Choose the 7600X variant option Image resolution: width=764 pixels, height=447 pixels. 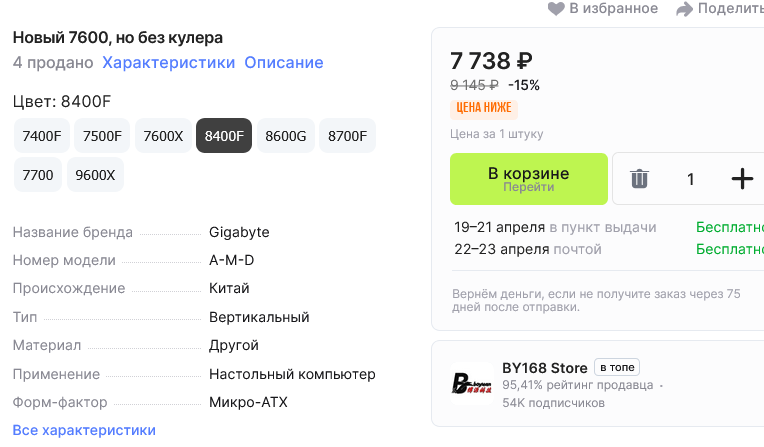(163, 136)
